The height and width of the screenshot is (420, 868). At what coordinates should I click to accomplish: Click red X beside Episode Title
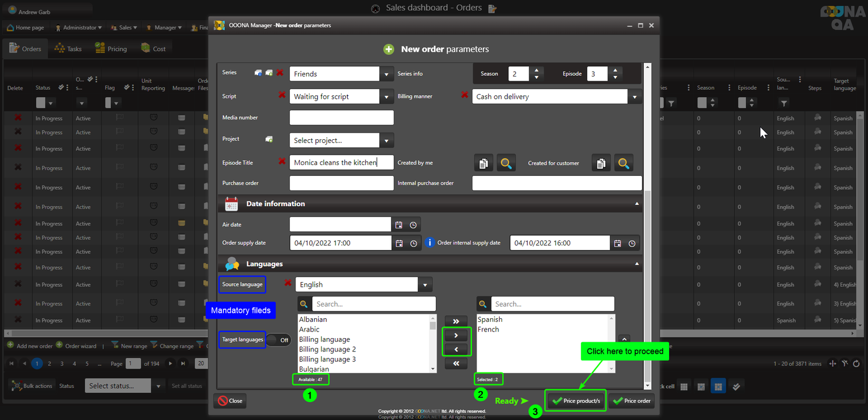(x=281, y=161)
